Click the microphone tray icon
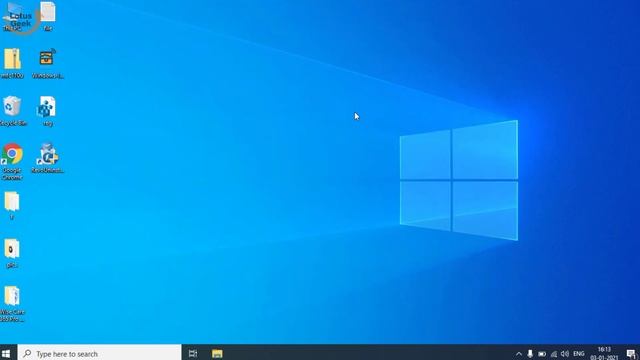This screenshot has height=360, width=640. [530, 354]
